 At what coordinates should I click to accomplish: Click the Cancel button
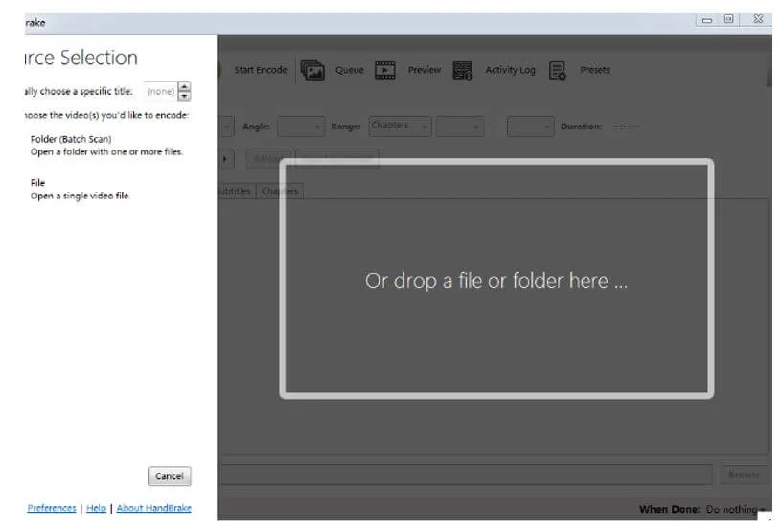(169, 476)
